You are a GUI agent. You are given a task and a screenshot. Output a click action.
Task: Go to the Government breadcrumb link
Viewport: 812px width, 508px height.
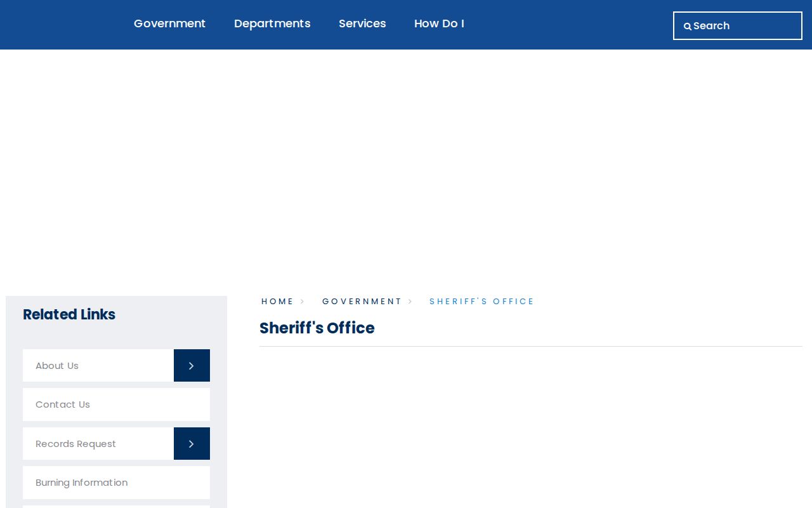coord(362,302)
